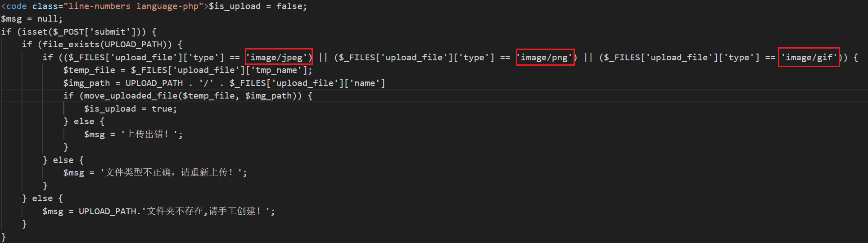Click UPLOAD_PATH in the last $msg assignment

point(107,211)
